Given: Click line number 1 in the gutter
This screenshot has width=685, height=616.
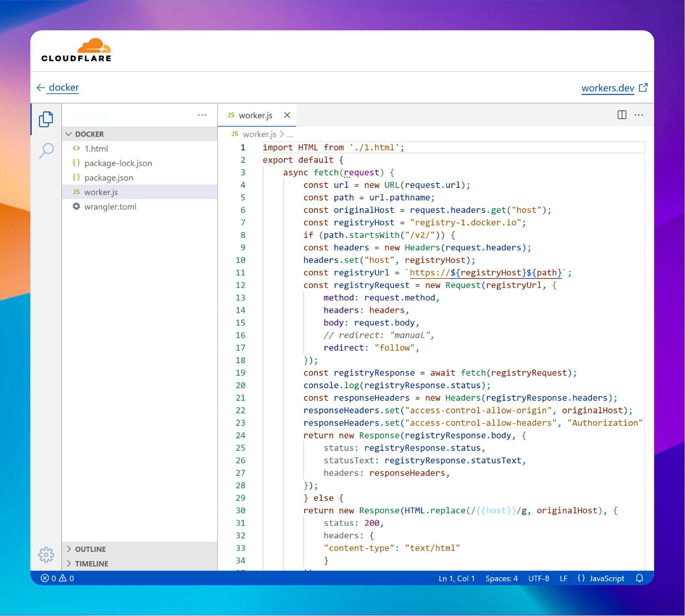Looking at the screenshot, I should tap(243, 147).
